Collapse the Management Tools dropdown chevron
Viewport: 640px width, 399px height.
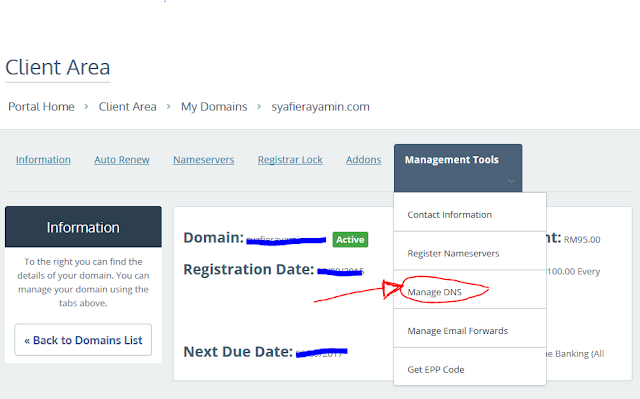pyautogui.click(x=511, y=181)
